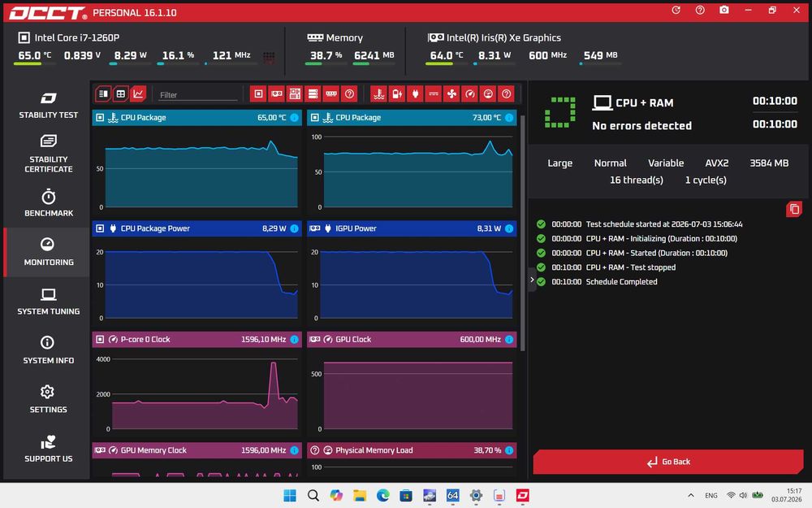
Task: Select the Monitoring sidebar item
Action: coord(48,252)
